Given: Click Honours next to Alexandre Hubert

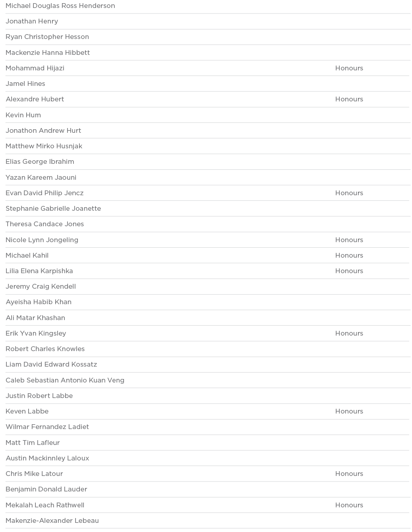Looking at the screenshot, I should pos(349,99).
